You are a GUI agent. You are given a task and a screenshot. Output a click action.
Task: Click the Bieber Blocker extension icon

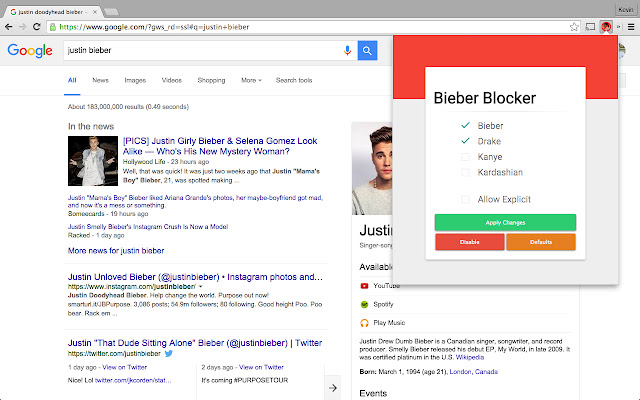coord(606,27)
